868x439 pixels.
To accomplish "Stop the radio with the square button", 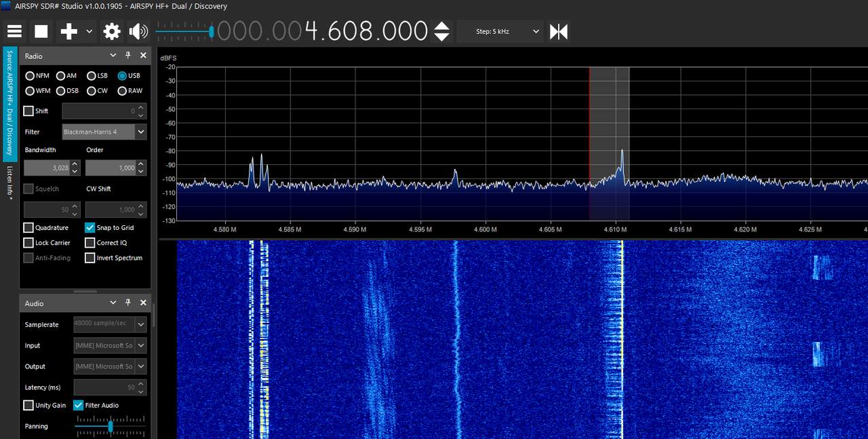I will [41, 31].
